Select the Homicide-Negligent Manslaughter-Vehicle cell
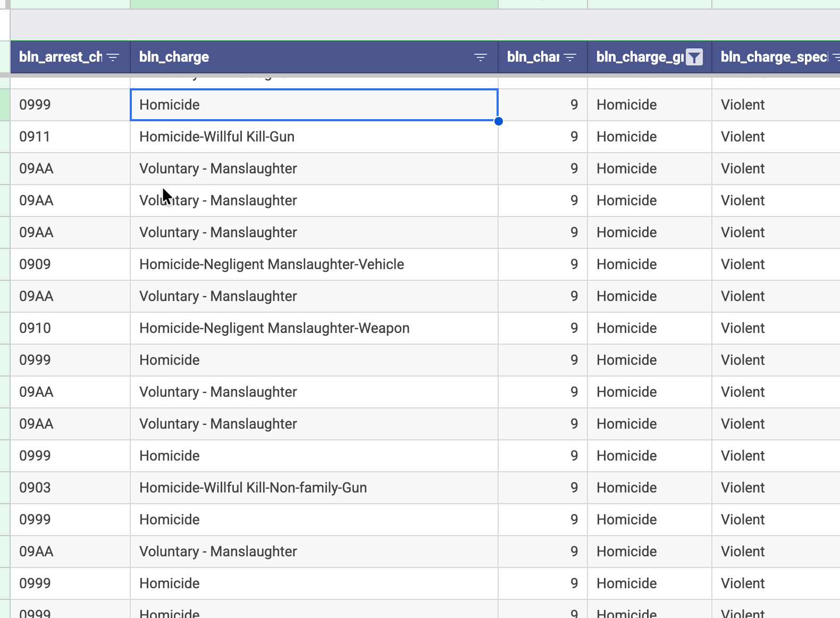 pyautogui.click(x=314, y=264)
